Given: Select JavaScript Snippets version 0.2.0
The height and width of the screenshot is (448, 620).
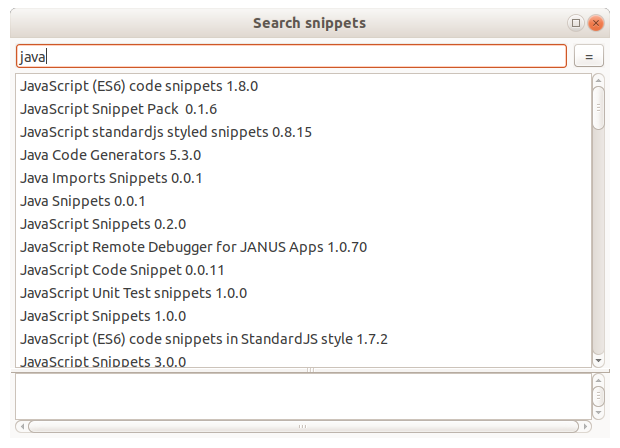Looking at the screenshot, I should (103, 224).
